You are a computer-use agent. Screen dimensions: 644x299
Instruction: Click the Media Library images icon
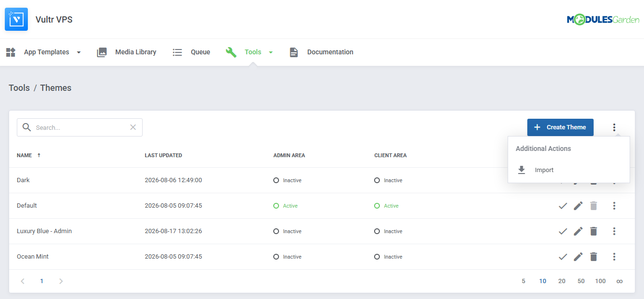tap(102, 52)
